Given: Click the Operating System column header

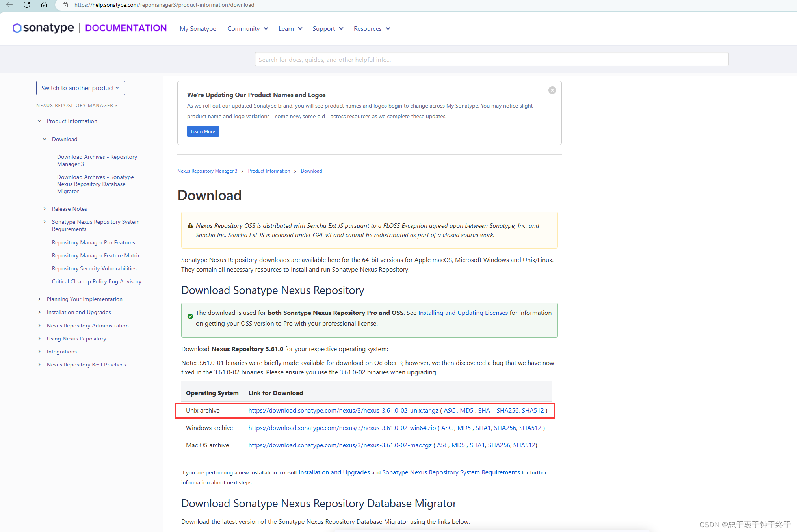Looking at the screenshot, I should [x=212, y=393].
